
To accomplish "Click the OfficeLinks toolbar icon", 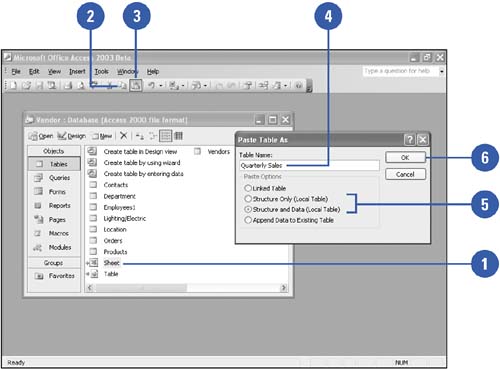I will (173, 86).
